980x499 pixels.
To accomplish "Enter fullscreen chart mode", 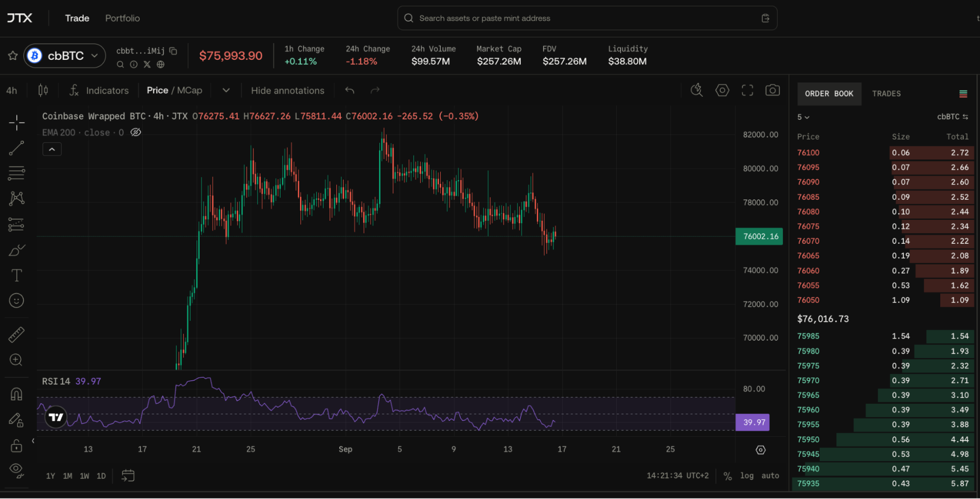I will (x=747, y=90).
